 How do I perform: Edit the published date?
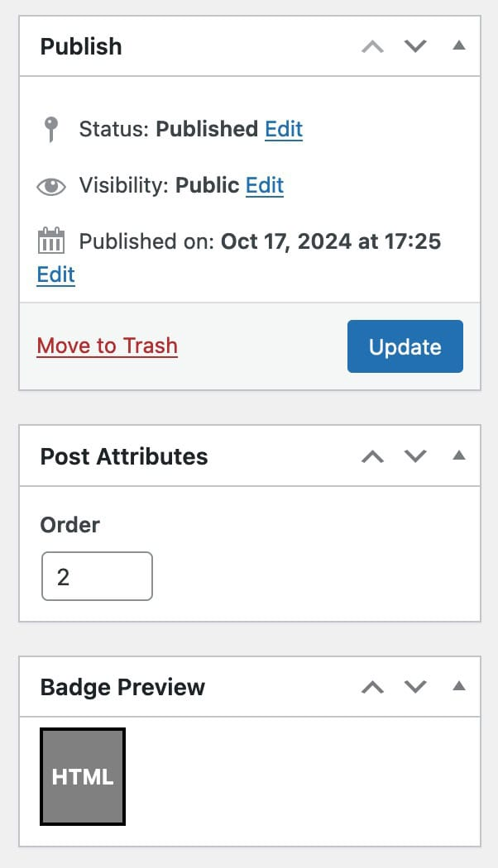56,275
